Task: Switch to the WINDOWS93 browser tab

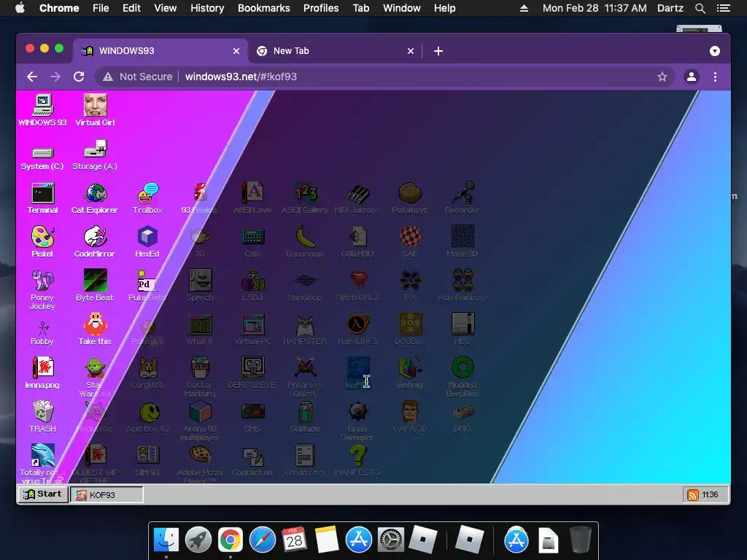Action: [x=160, y=51]
